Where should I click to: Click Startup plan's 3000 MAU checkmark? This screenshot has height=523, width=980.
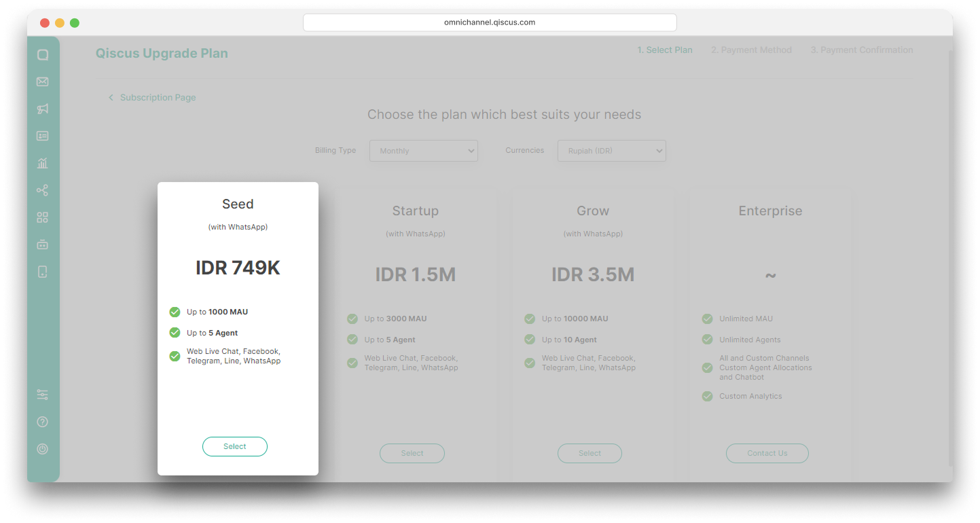[x=352, y=319]
